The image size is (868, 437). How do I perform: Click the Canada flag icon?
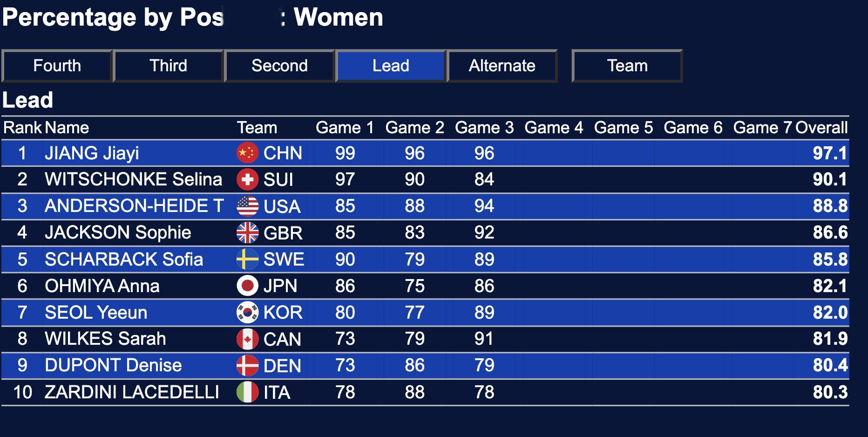[x=247, y=339]
